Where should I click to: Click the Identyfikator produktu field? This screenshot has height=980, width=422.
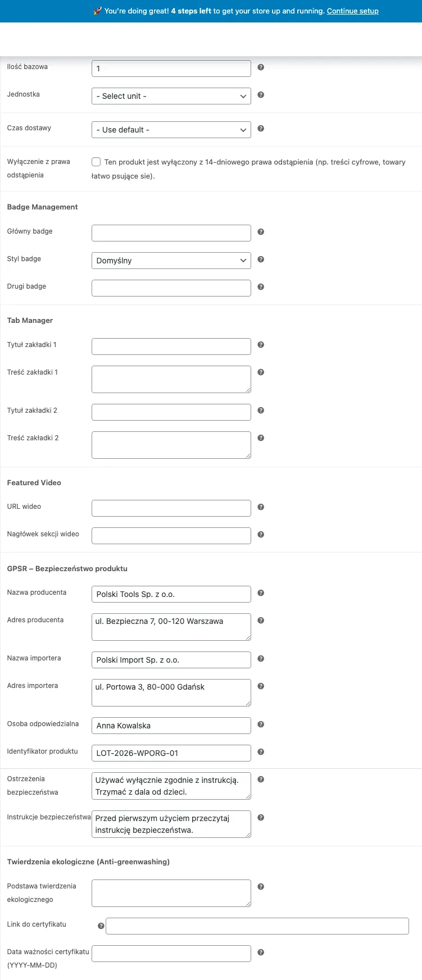tap(171, 753)
